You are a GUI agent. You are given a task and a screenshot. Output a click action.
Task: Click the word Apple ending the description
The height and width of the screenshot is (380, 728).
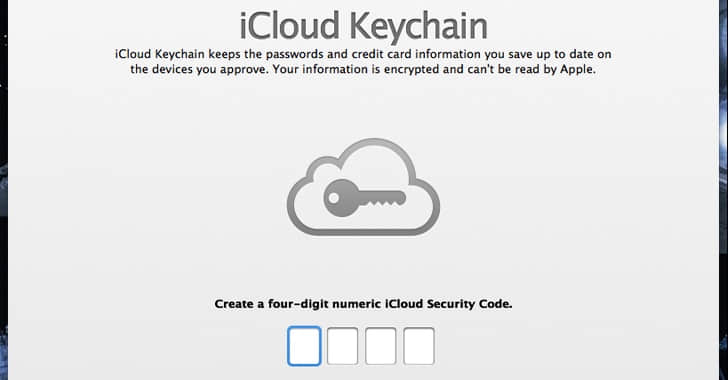pyautogui.click(x=577, y=70)
